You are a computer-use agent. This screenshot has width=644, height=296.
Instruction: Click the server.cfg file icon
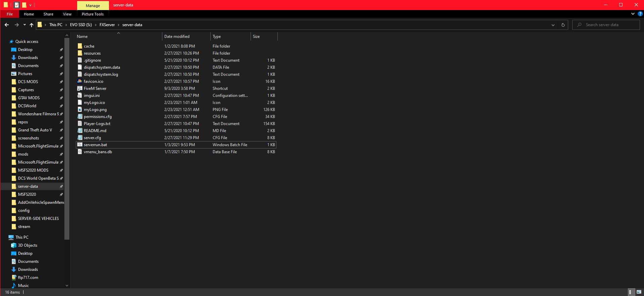(x=80, y=138)
